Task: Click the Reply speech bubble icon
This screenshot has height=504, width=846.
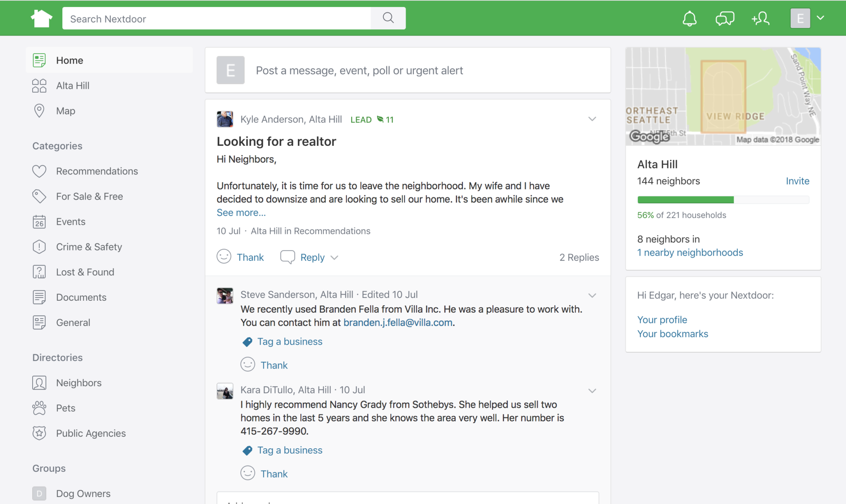Action: (x=288, y=257)
